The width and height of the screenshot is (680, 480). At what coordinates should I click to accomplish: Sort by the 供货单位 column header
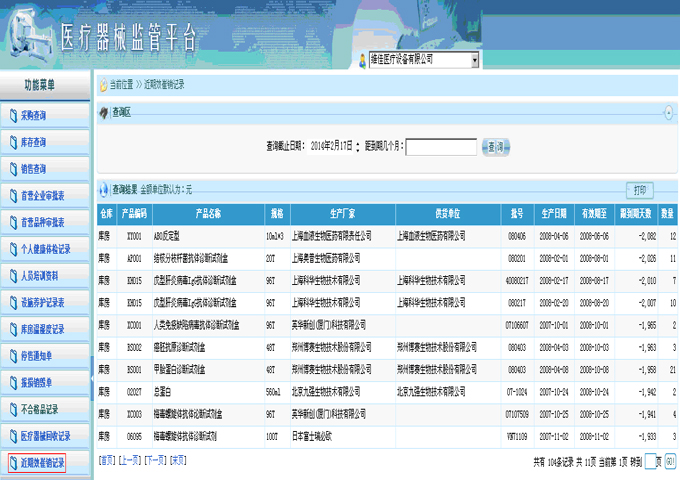pos(448,214)
